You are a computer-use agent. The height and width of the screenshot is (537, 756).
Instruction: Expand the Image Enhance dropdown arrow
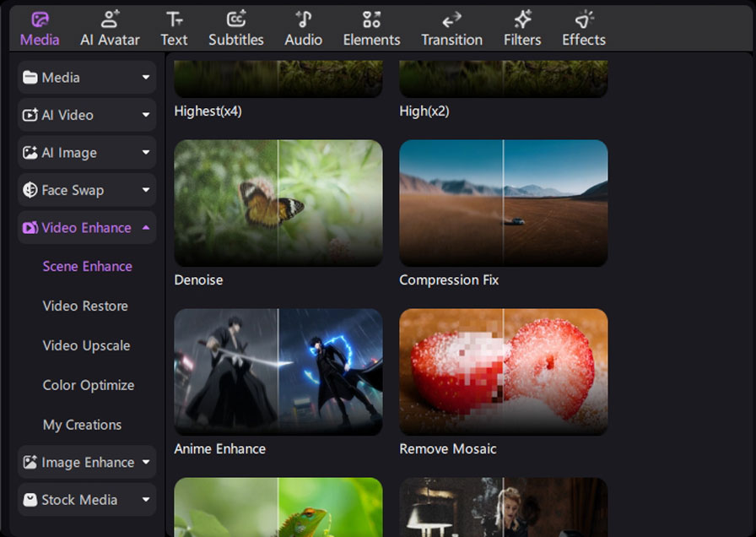[146, 462]
